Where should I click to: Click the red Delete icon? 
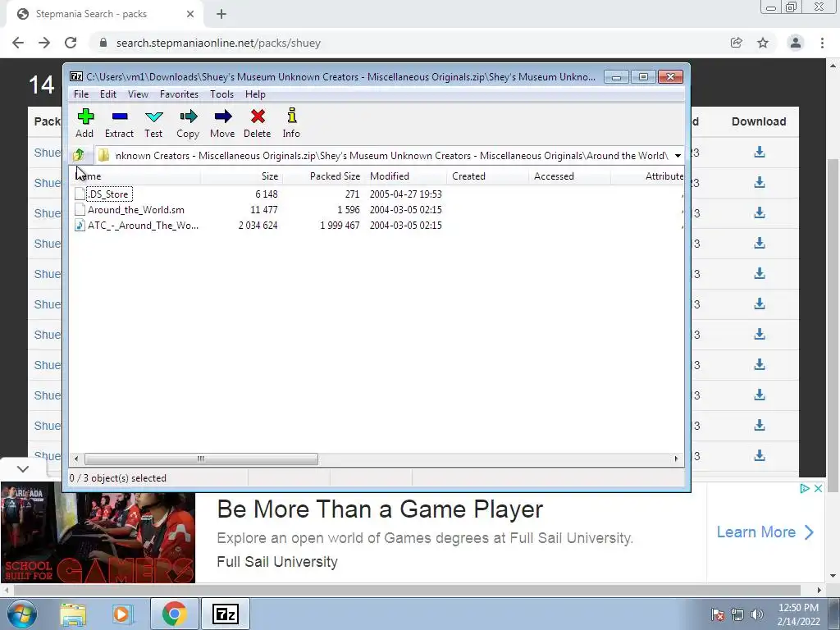257,123
